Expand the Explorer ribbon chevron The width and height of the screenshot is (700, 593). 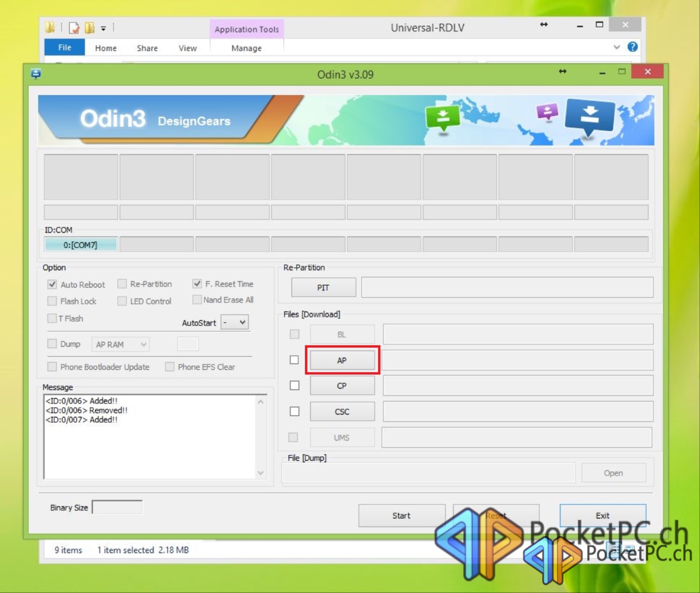(x=617, y=47)
